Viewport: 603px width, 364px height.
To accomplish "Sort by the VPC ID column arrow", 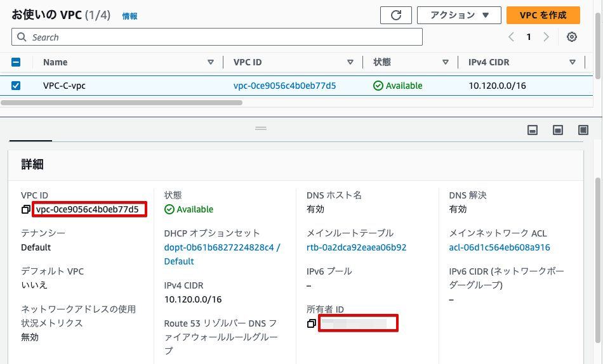I will (350, 62).
